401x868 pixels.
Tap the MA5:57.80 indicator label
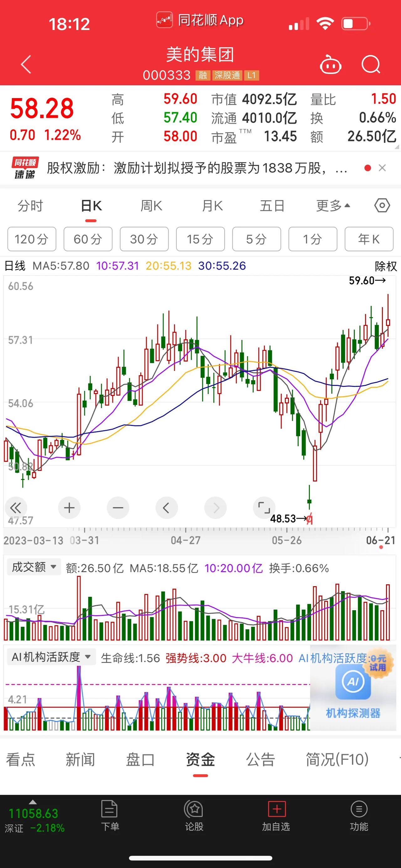coord(61,266)
